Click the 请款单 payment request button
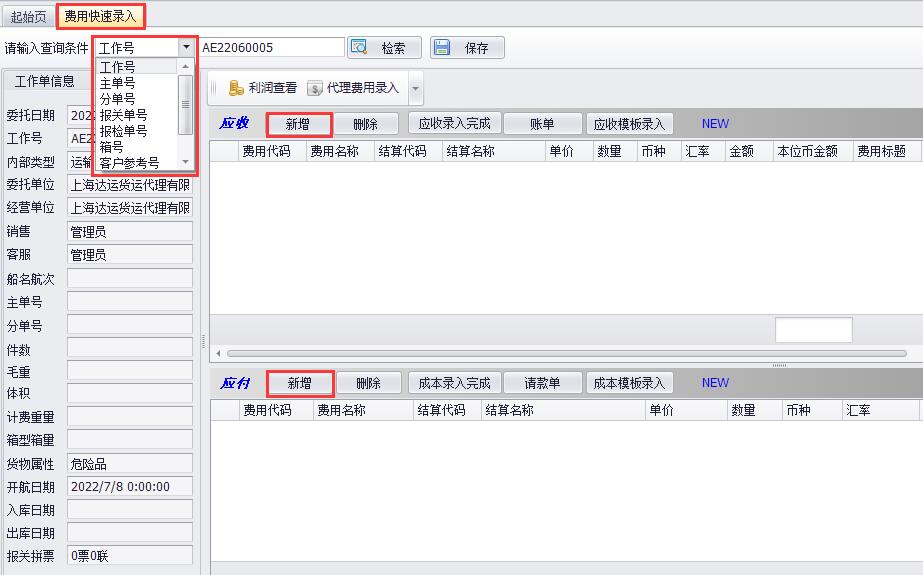The width and height of the screenshot is (923, 575). pyautogui.click(x=542, y=383)
